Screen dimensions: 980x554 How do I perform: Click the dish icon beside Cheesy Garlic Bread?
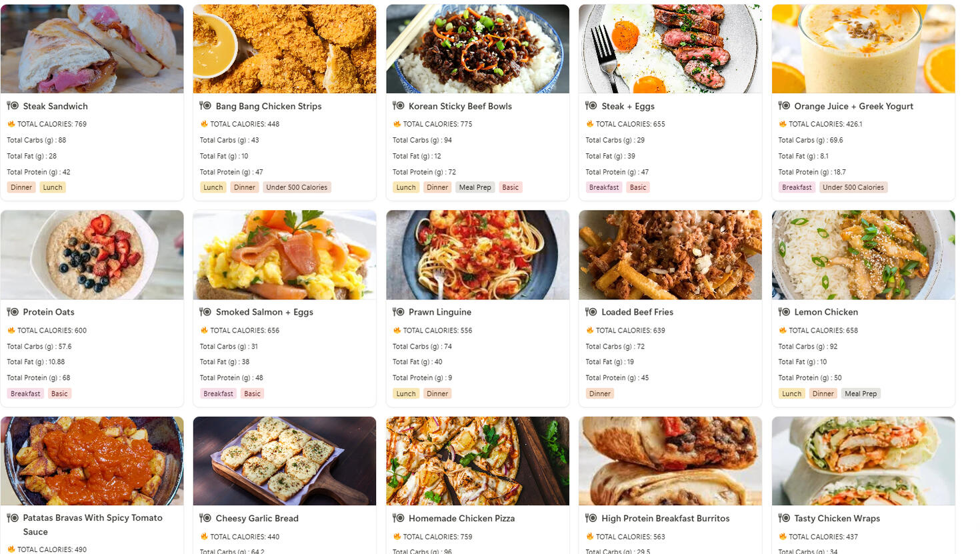pyautogui.click(x=205, y=517)
